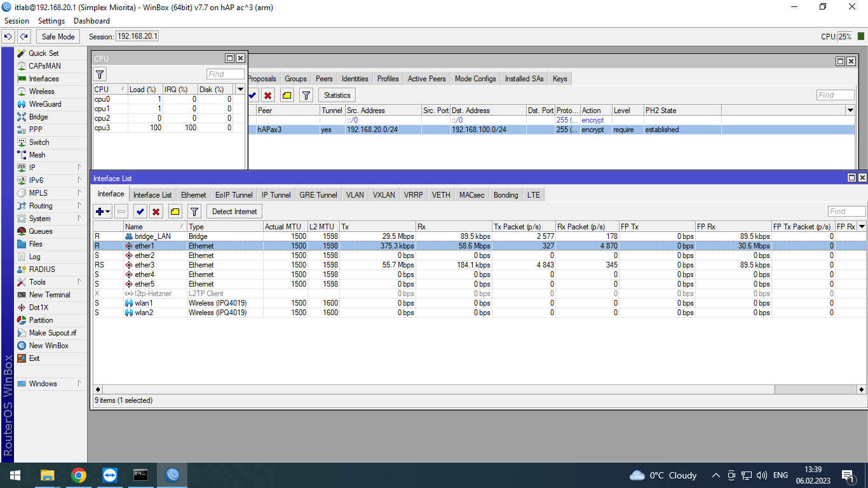Open the Switch sidebar item
The image size is (868, 488).
click(39, 142)
